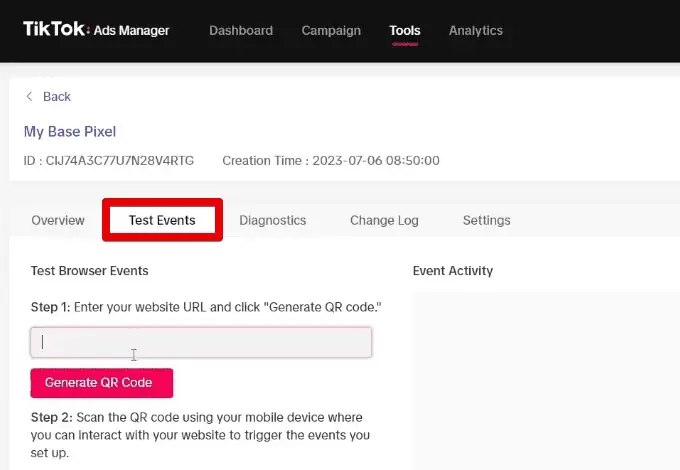The image size is (680, 470).
Task: Click the Test Browser Events heading
Action: point(90,271)
